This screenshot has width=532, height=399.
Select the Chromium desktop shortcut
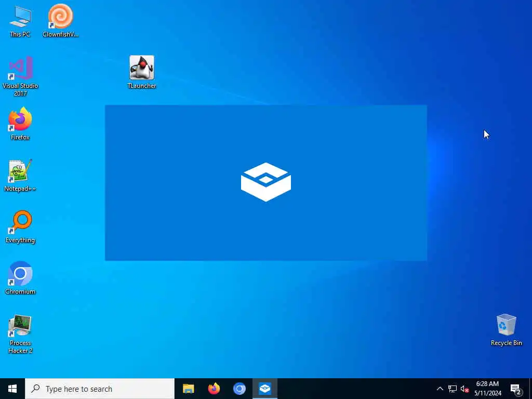(x=20, y=278)
